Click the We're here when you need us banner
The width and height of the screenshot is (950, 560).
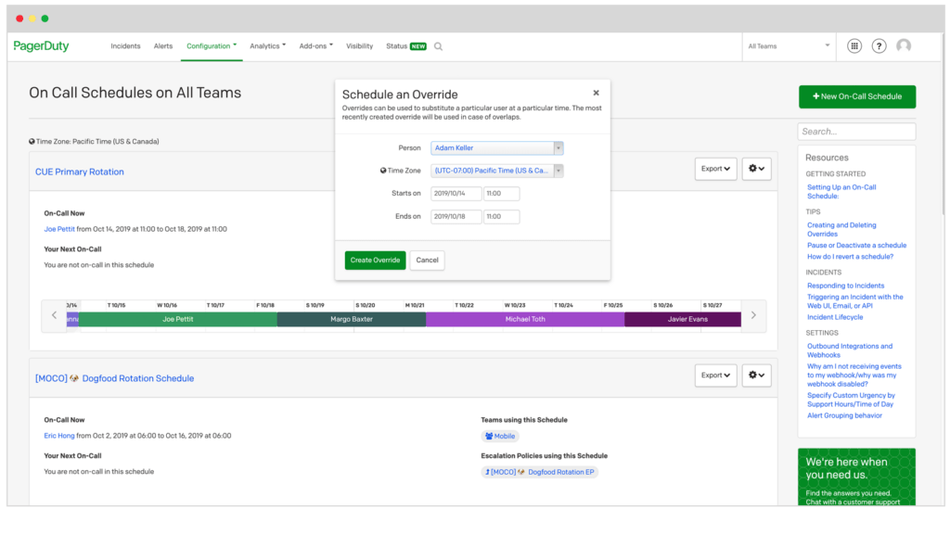856,477
